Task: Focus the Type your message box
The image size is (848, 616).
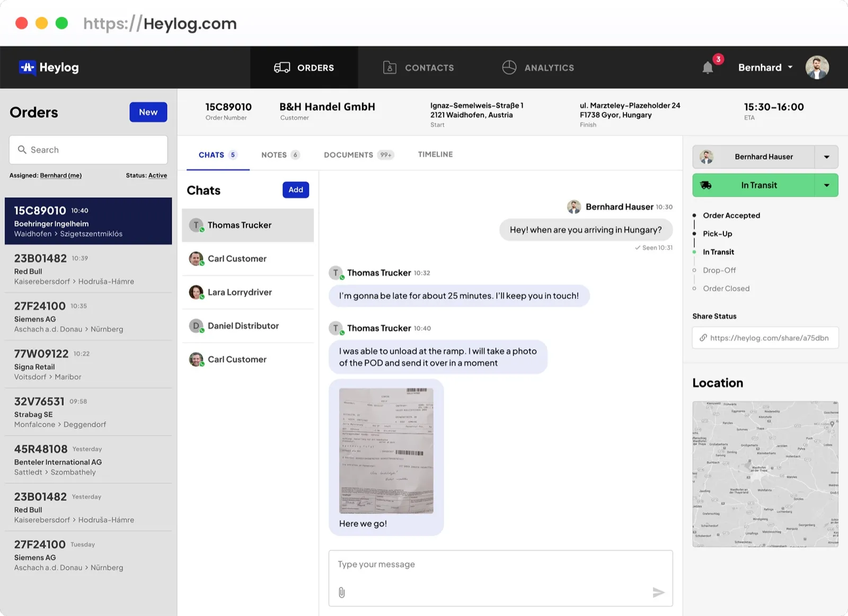Action: pos(501,578)
